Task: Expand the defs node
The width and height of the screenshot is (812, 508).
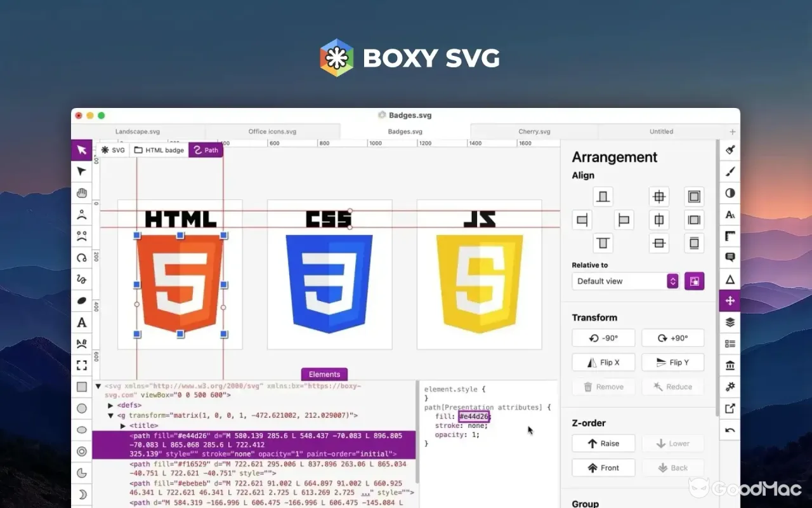Action: click(111, 405)
